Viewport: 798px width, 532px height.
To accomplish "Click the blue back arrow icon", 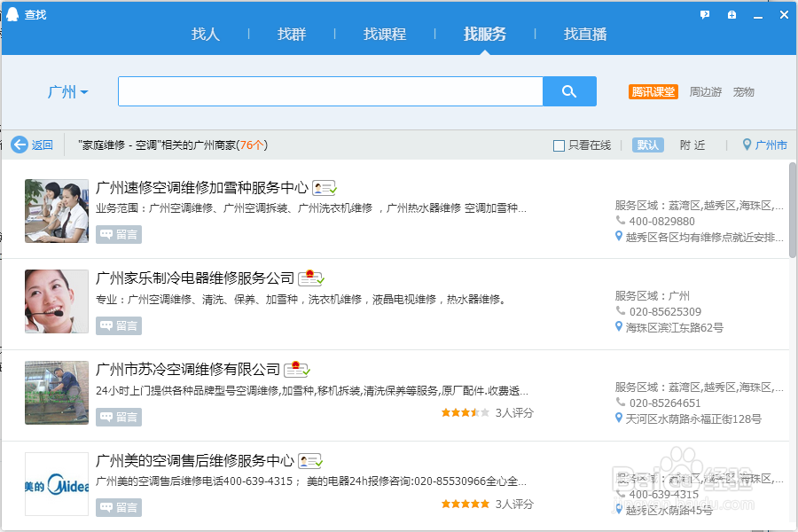I will click(x=20, y=145).
